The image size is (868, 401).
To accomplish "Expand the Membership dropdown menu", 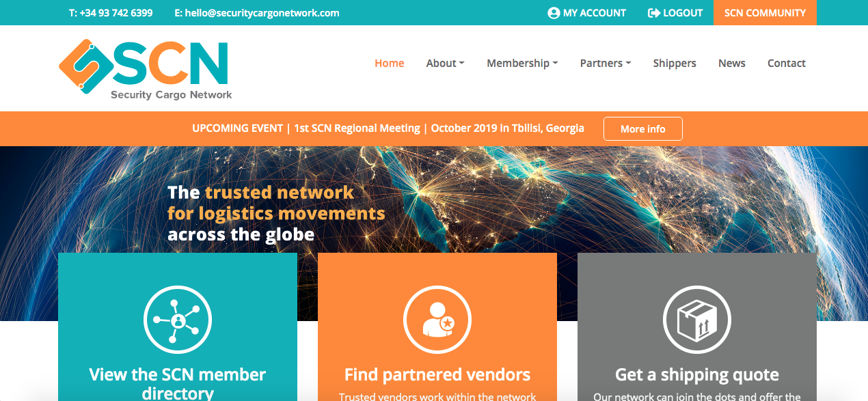I will pyautogui.click(x=522, y=63).
